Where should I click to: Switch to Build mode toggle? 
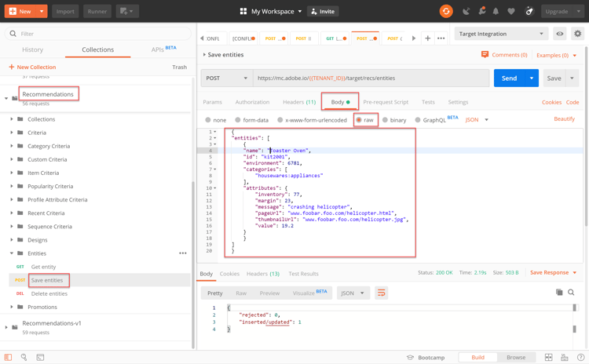click(x=477, y=357)
